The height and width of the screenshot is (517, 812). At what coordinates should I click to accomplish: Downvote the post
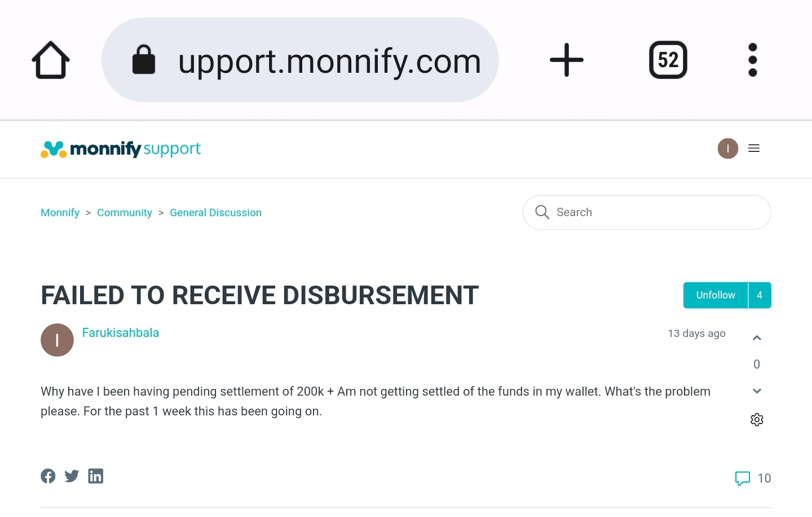(x=757, y=391)
